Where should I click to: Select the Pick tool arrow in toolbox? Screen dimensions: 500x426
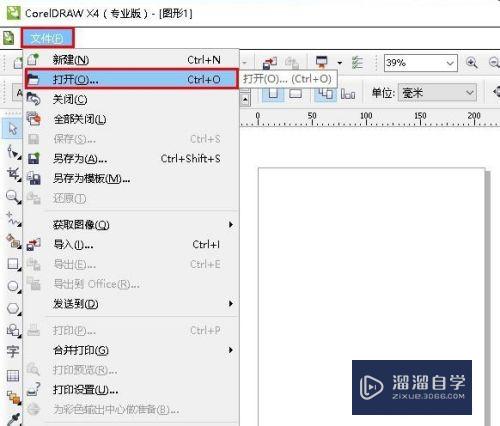pos(13,129)
